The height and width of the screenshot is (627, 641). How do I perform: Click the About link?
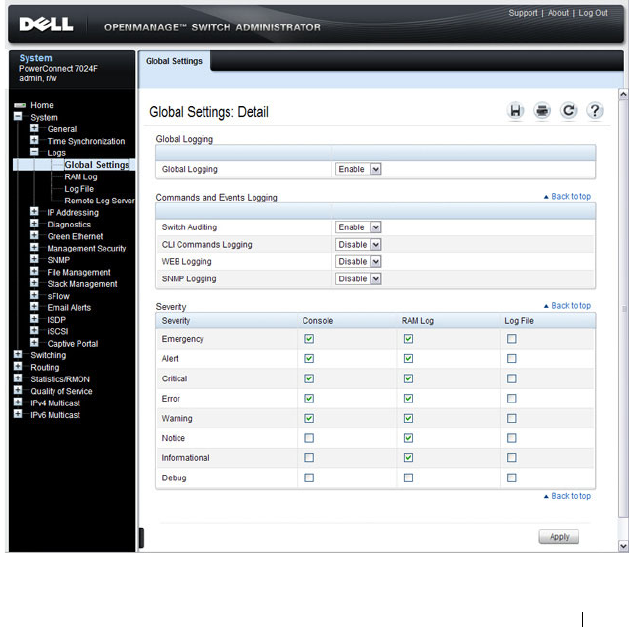pos(558,13)
